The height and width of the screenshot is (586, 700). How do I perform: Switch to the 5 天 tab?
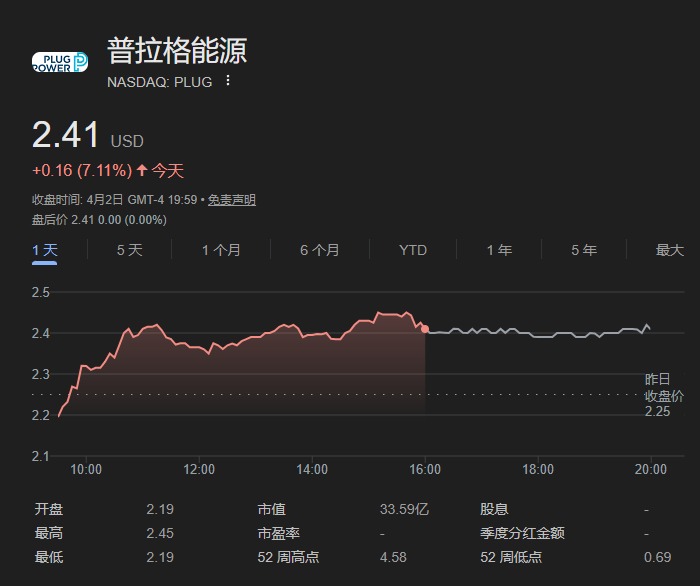click(130, 250)
